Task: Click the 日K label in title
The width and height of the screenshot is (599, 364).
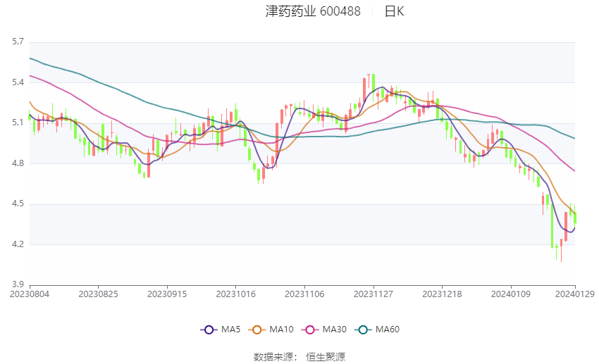Action: [394, 11]
